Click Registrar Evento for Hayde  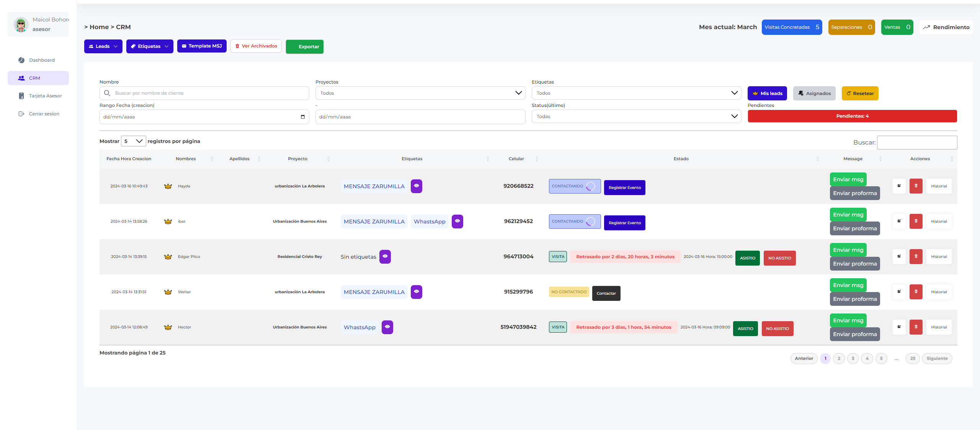point(624,187)
